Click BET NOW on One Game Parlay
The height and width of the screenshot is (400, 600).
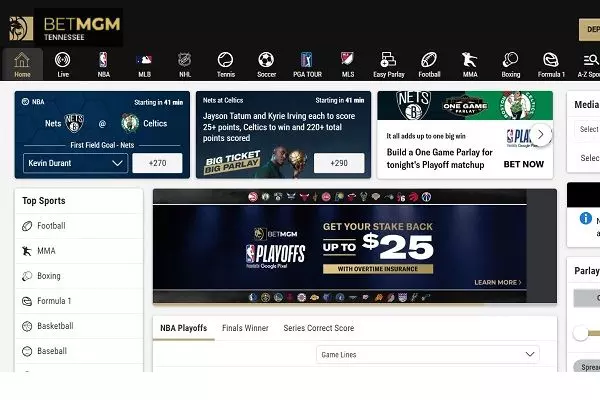[x=523, y=164]
